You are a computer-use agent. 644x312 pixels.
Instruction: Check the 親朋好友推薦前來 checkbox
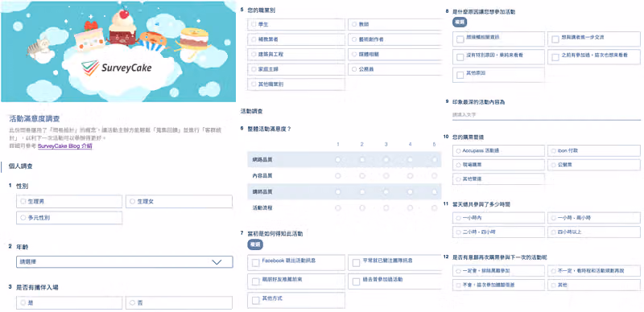[256, 281]
